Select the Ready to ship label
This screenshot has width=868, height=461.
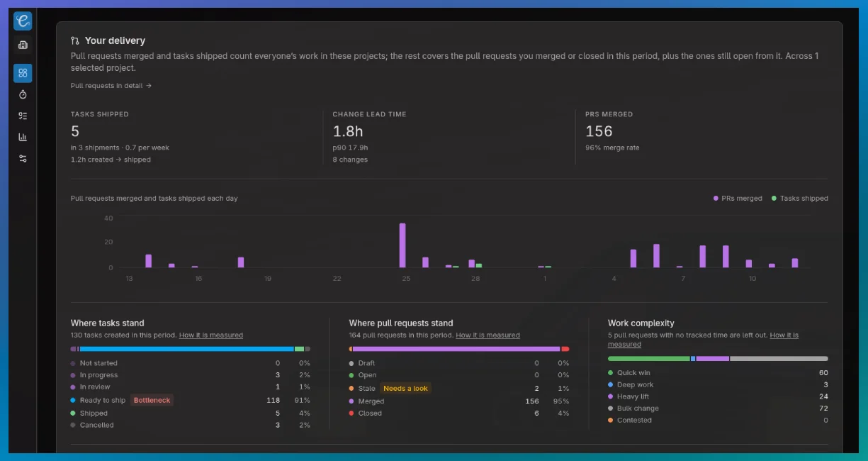(103, 401)
